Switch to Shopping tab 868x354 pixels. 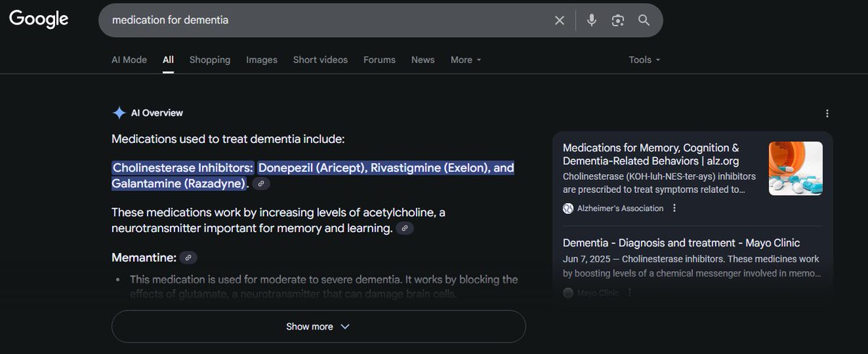coord(210,60)
